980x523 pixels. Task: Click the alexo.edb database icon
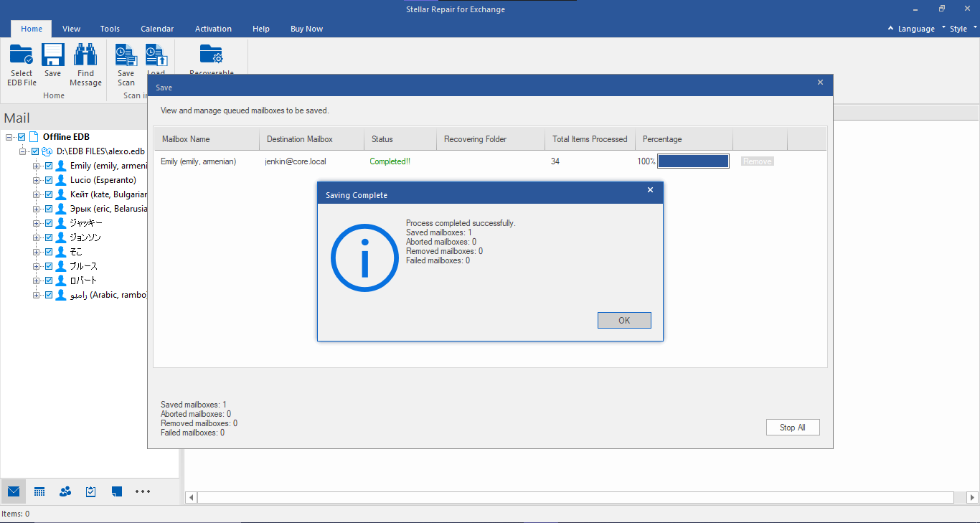coord(47,151)
